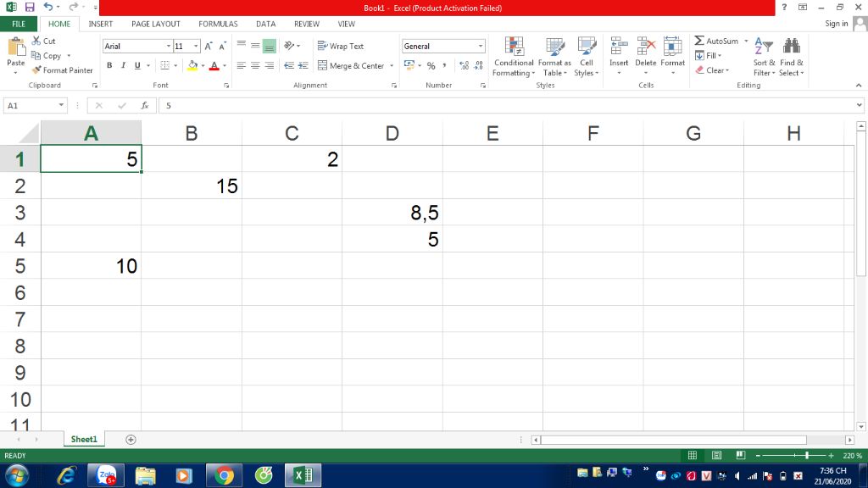868x488 pixels.
Task: Open Conditional Formatting
Action: tap(514, 57)
